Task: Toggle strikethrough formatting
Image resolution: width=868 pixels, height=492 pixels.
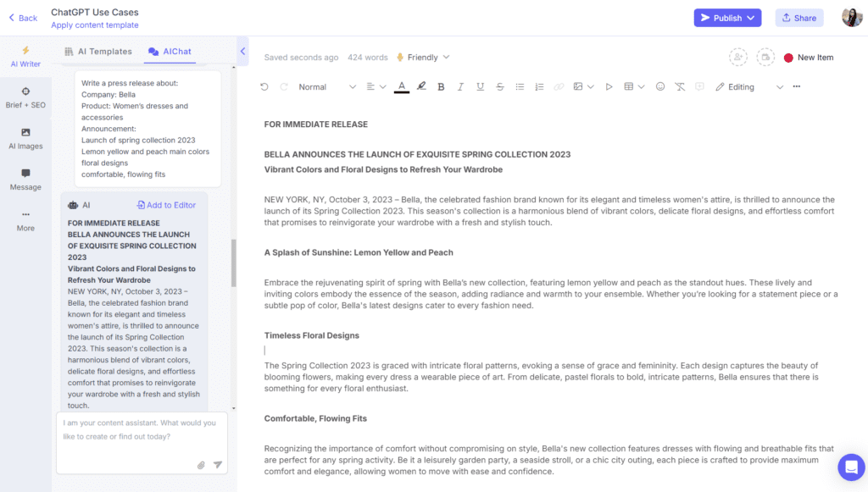Action: (500, 86)
